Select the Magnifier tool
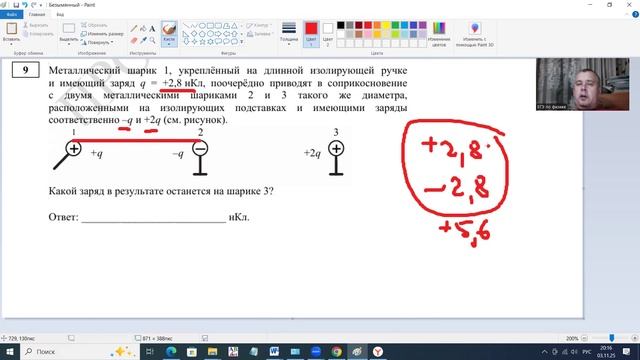Screen dimensions: 640x360 [152, 40]
